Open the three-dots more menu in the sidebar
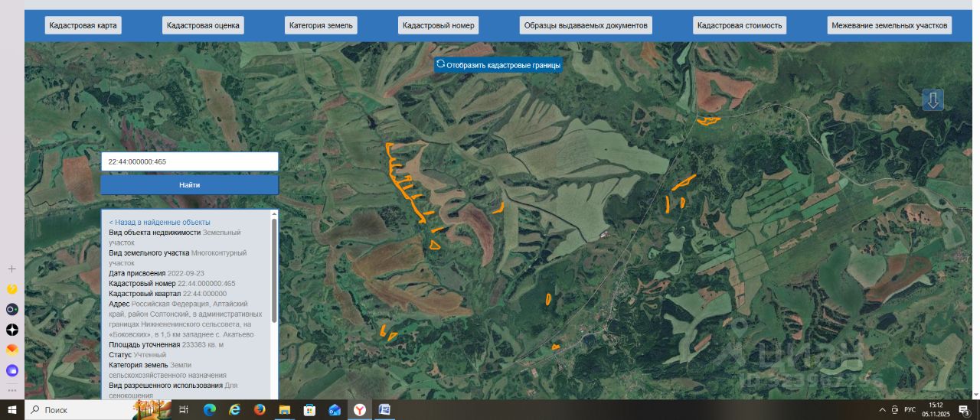Image resolution: width=980 pixels, height=420 pixels. pyautogui.click(x=11, y=389)
